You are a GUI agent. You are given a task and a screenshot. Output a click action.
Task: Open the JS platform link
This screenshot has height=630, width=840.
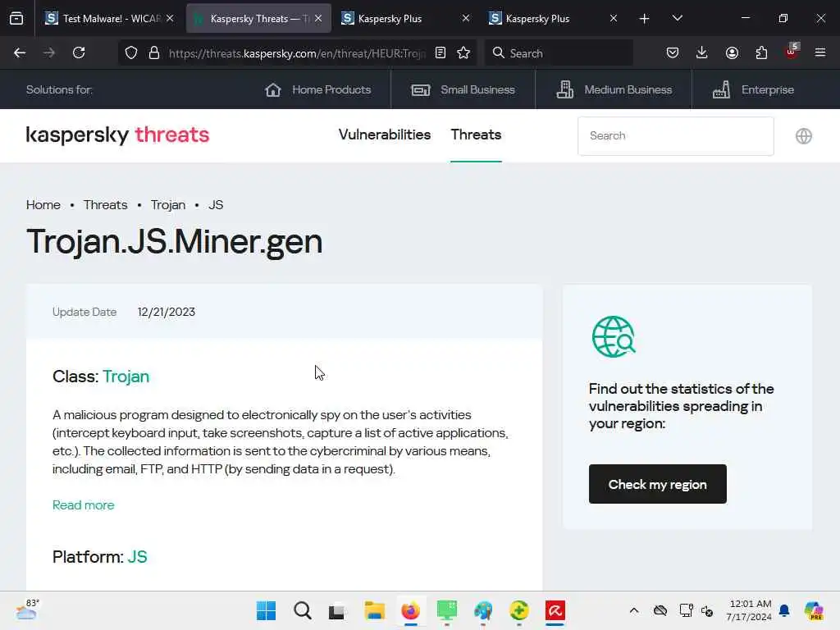[137, 557]
